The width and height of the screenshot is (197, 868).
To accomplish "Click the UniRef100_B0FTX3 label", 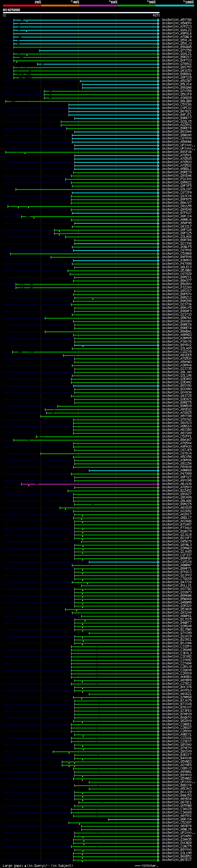I will tap(176, 61).
